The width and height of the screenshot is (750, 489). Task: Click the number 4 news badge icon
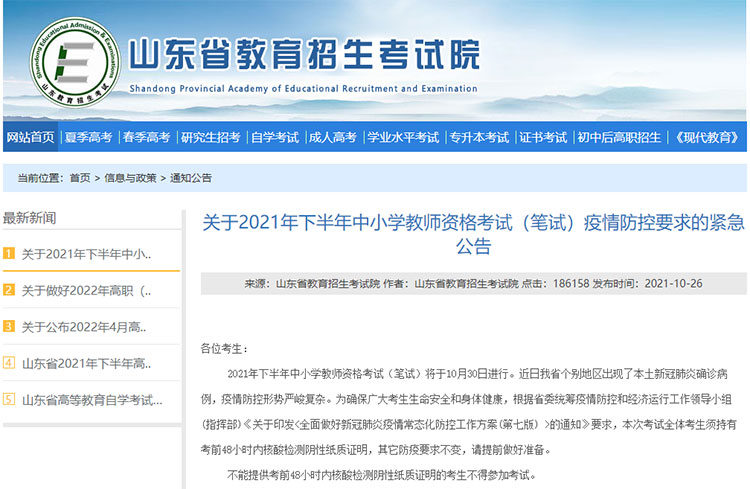point(9,363)
